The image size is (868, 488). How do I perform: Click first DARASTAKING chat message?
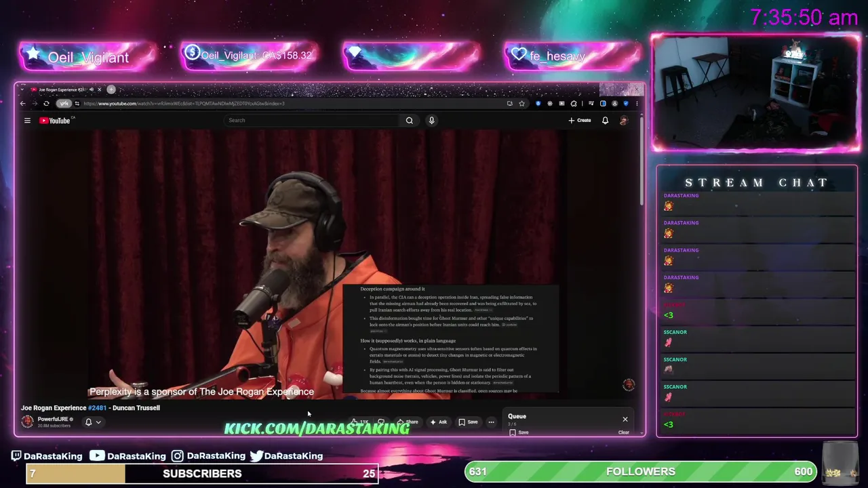pos(757,202)
